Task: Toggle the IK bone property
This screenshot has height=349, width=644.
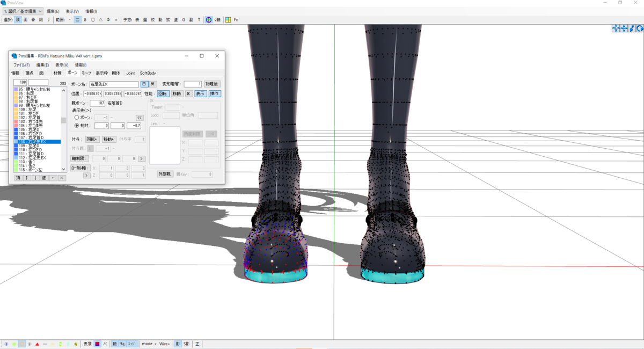Action: [x=188, y=93]
